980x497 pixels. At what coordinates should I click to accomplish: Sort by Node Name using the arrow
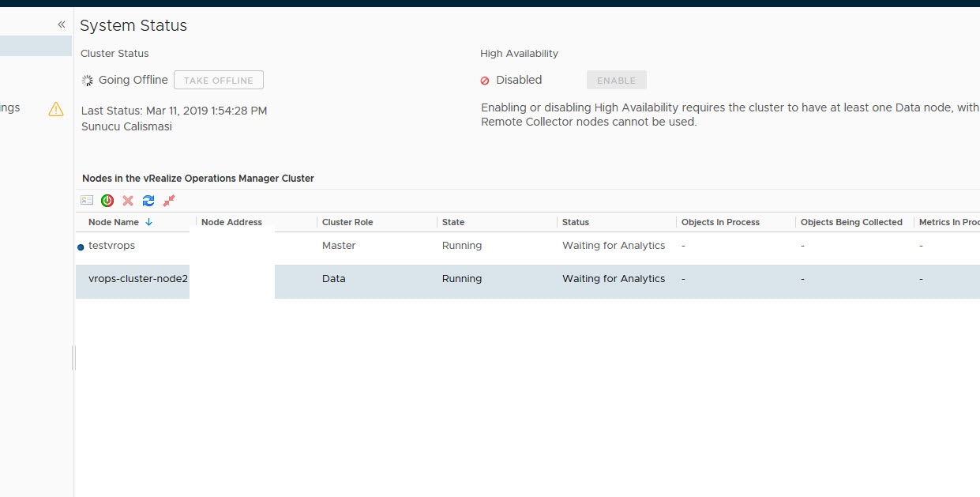[x=148, y=222]
